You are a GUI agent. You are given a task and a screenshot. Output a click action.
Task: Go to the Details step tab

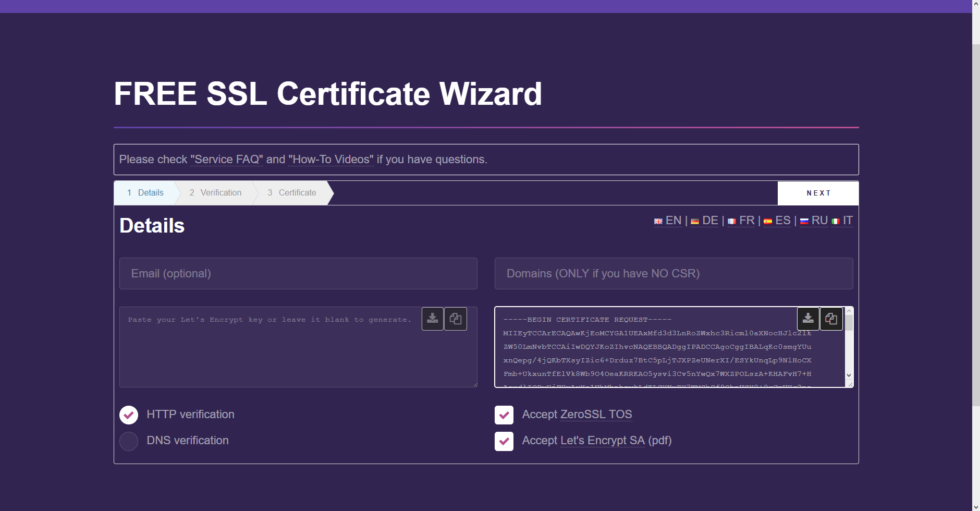pyautogui.click(x=145, y=193)
